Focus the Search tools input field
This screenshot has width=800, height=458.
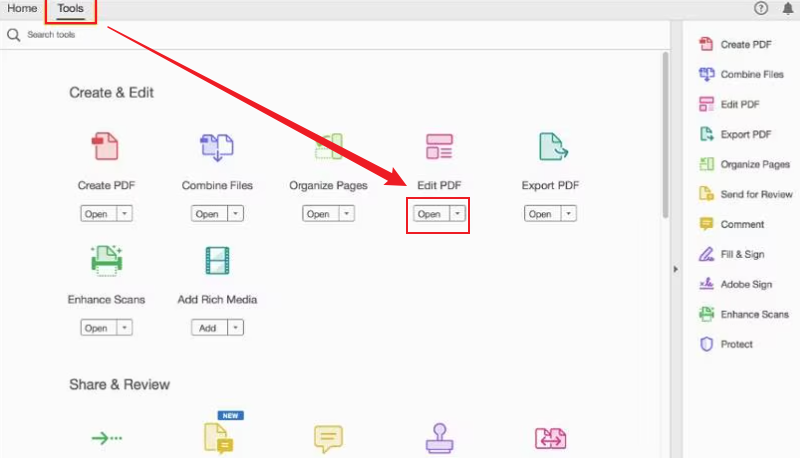pyautogui.click(x=337, y=35)
